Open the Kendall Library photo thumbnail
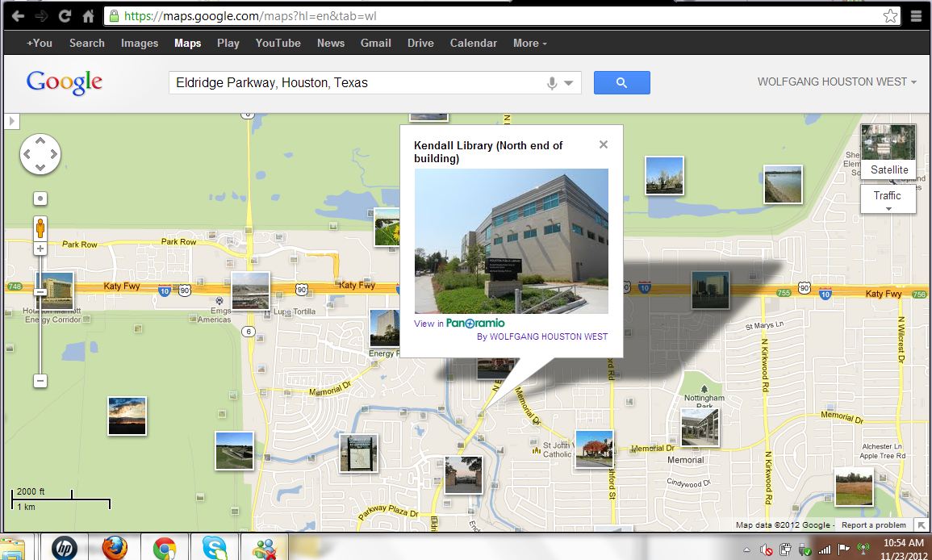 coord(511,240)
